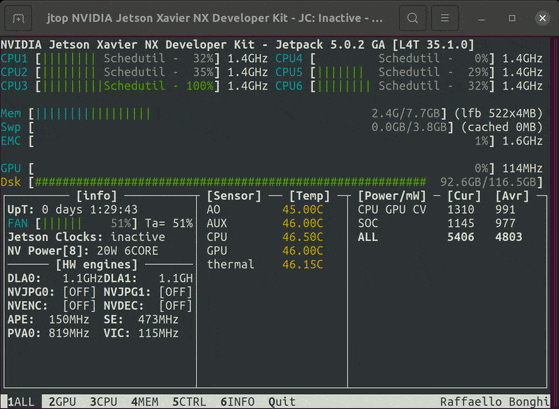
Task: Open the 5CTRL page tab
Action: click(x=189, y=402)
